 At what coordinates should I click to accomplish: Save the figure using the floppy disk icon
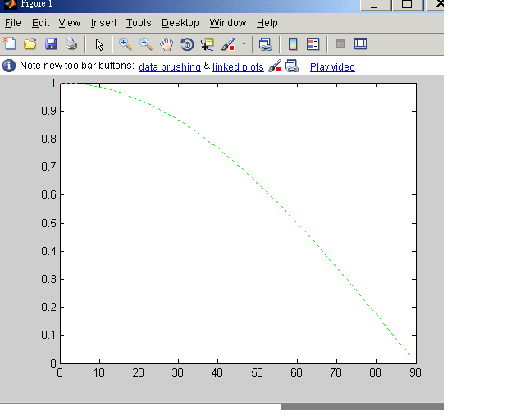[51, 44]
